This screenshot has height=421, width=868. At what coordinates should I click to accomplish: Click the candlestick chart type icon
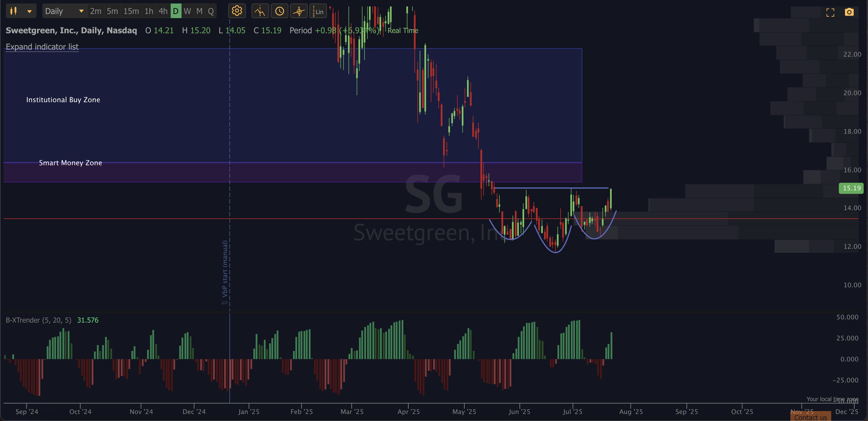click(13, 11)
